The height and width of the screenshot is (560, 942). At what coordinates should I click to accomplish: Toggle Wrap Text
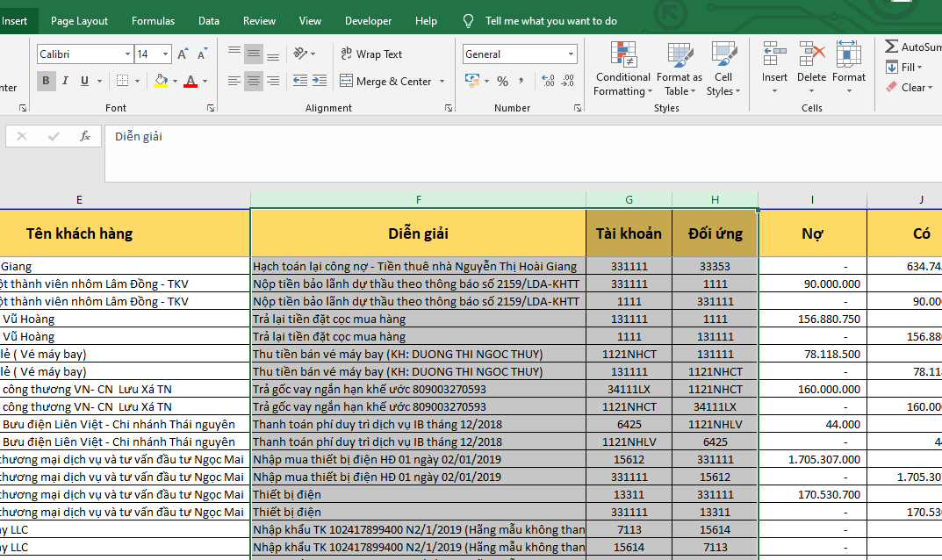coord(370,54)
